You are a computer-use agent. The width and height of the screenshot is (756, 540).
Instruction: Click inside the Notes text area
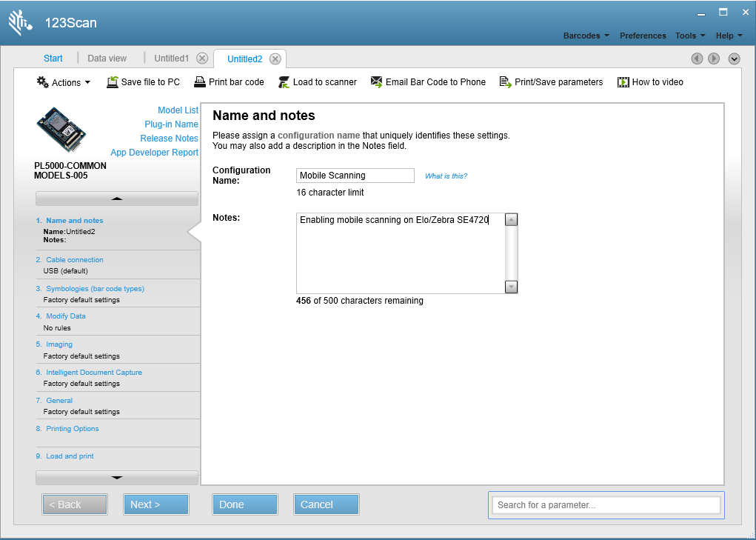[x=400, y=253]
